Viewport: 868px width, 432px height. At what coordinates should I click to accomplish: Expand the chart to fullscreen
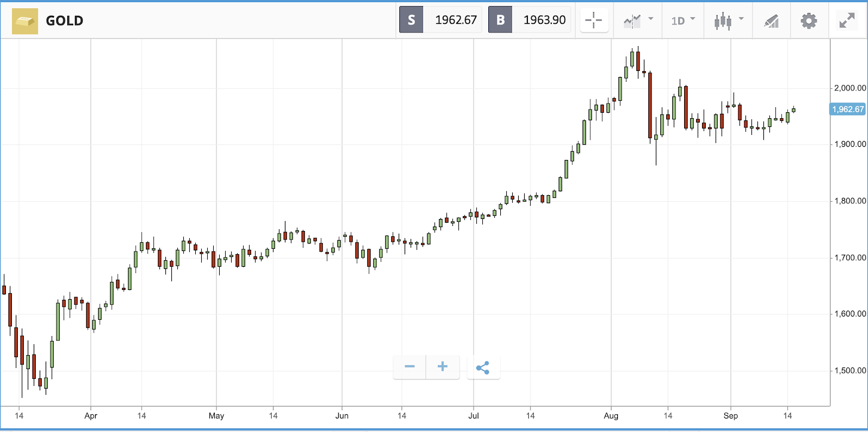(x=847, y=21)
